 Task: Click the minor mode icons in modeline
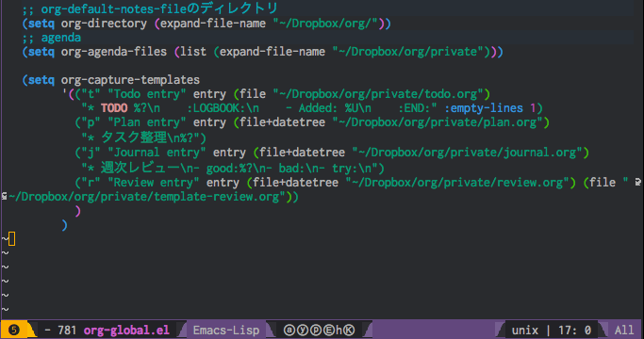point(319,330)
